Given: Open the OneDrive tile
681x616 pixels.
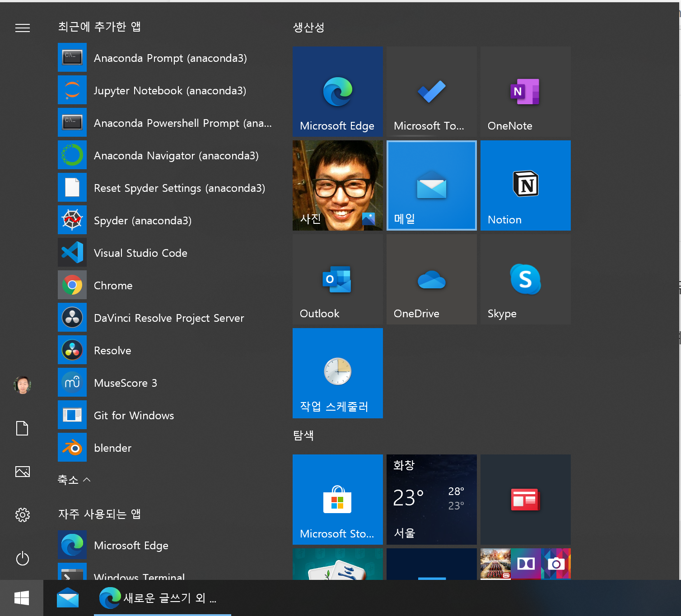Looking at the screenshot, I should tap(432, 279).
